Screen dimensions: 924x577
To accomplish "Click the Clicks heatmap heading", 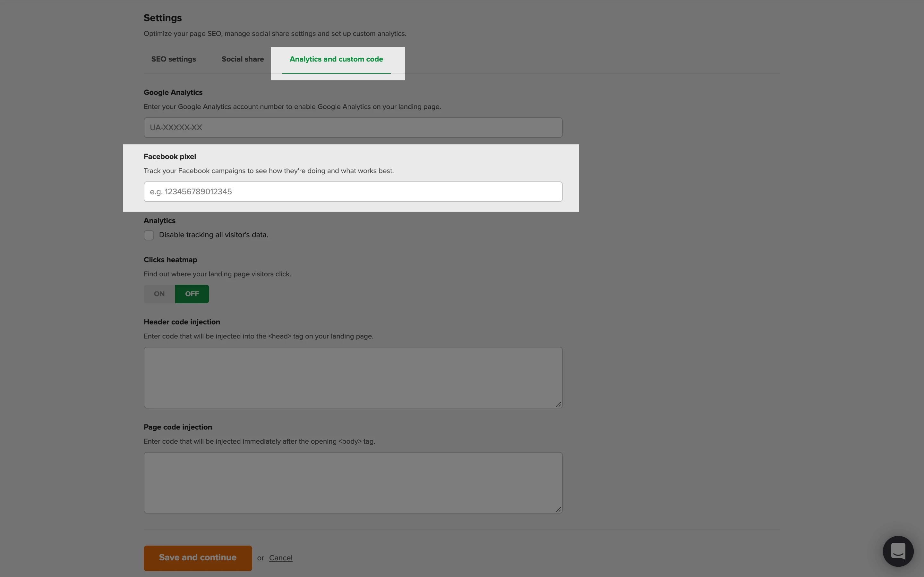I will click(170, 260).
